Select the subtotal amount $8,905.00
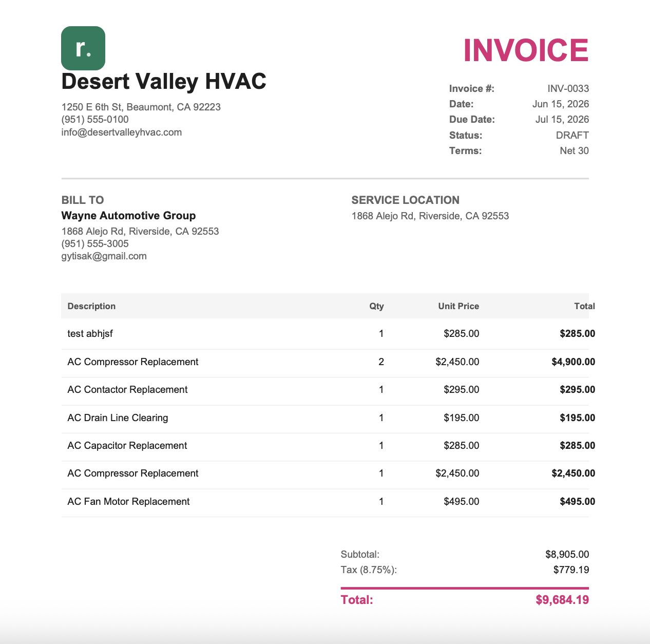This screenshot has width=650, height=644. tap(567, 555)
